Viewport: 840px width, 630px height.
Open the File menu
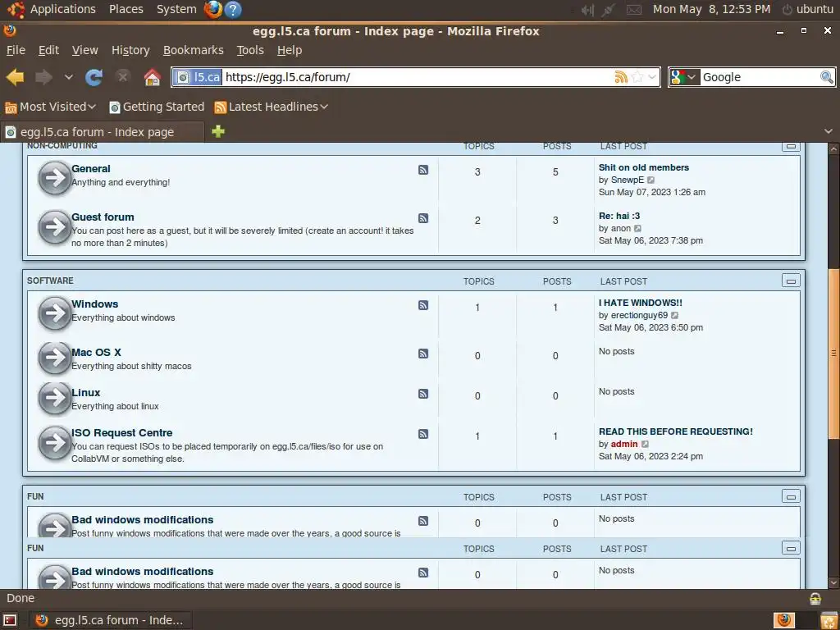(x=16, y=50)
